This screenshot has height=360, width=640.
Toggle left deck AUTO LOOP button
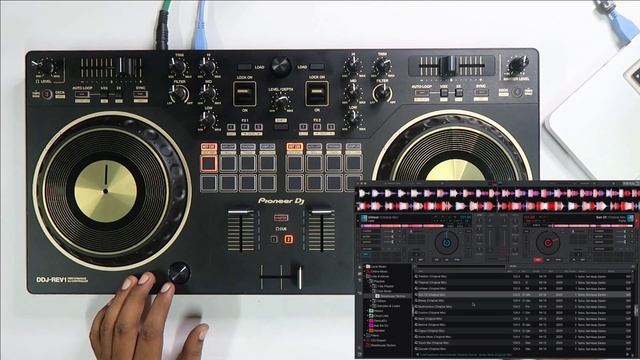coord(82,94)
